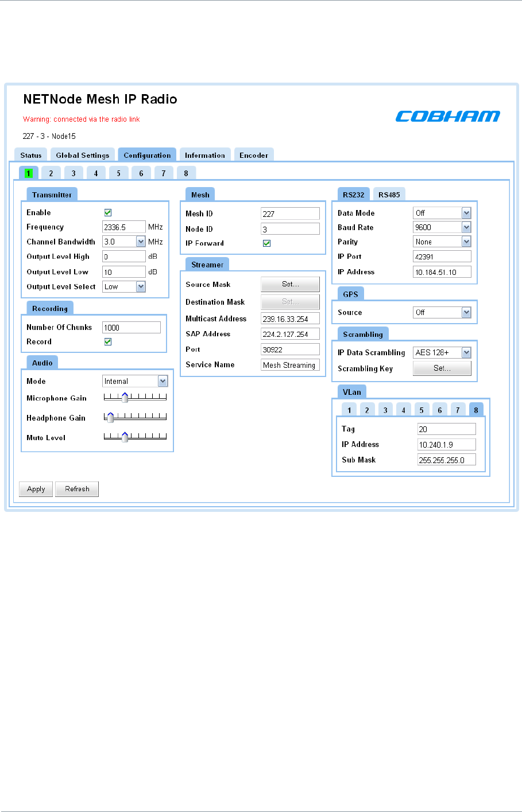Click the Streamer Port field

291,349
